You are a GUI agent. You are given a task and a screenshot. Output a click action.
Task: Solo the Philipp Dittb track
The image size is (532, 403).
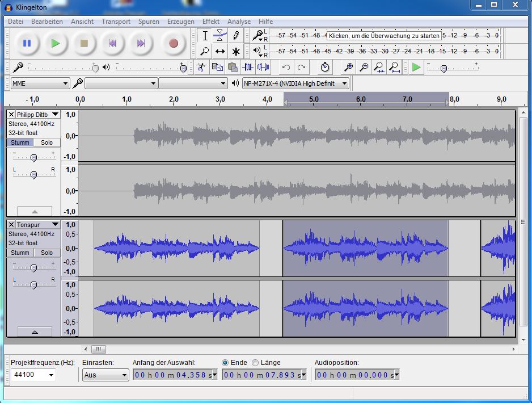coord(47,142)
